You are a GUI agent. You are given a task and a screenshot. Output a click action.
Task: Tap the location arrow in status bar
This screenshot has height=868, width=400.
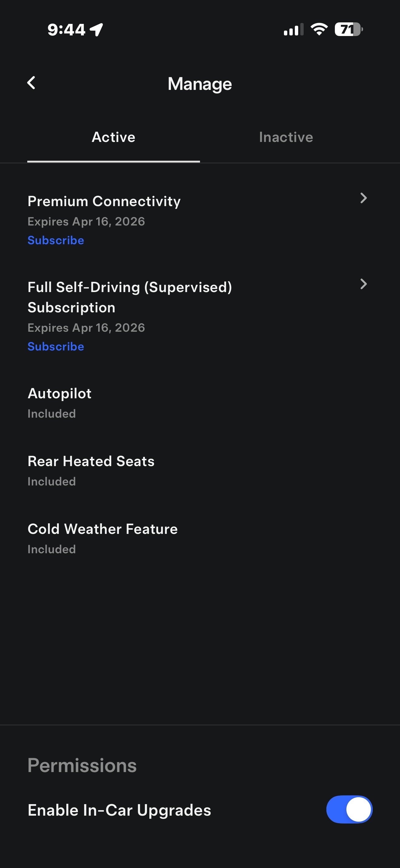96,30
